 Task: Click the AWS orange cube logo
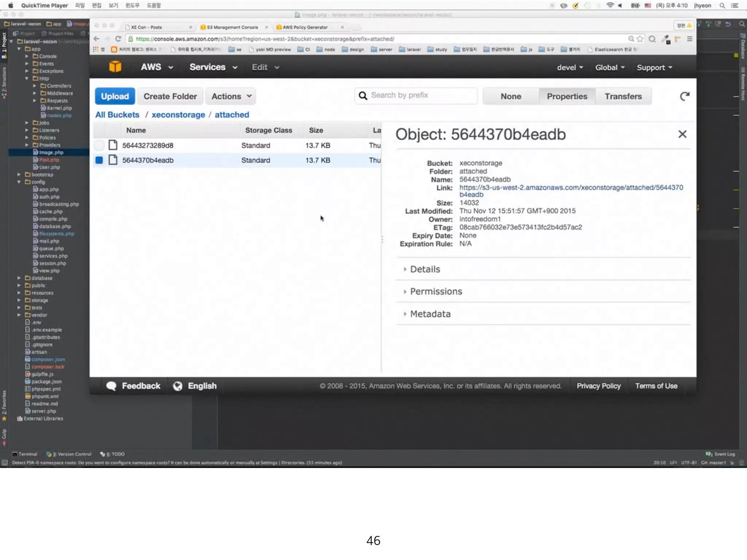click(x=115, y=67)
